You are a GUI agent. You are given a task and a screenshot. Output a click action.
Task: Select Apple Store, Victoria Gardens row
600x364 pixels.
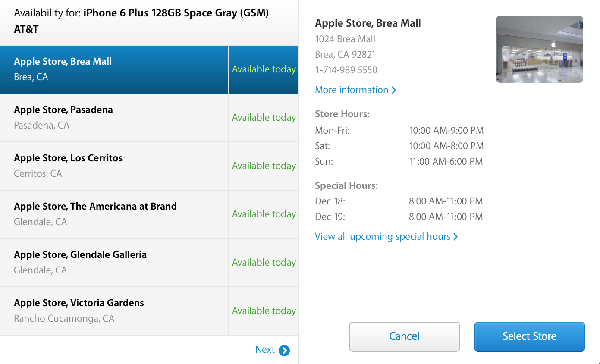(149, 311)
